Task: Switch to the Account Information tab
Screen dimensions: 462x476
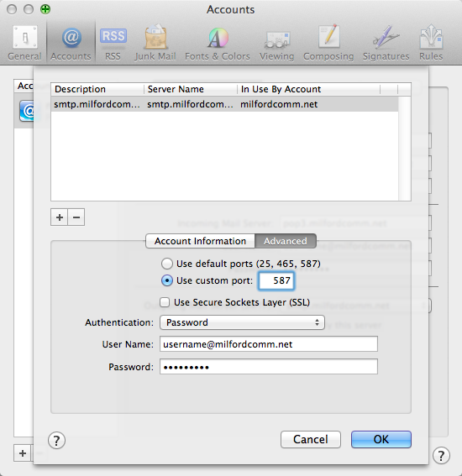Action: 200,241
